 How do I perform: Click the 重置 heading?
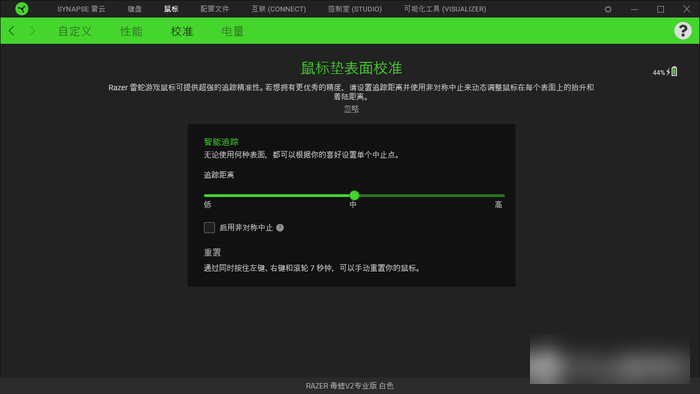[x=212, y=253]
